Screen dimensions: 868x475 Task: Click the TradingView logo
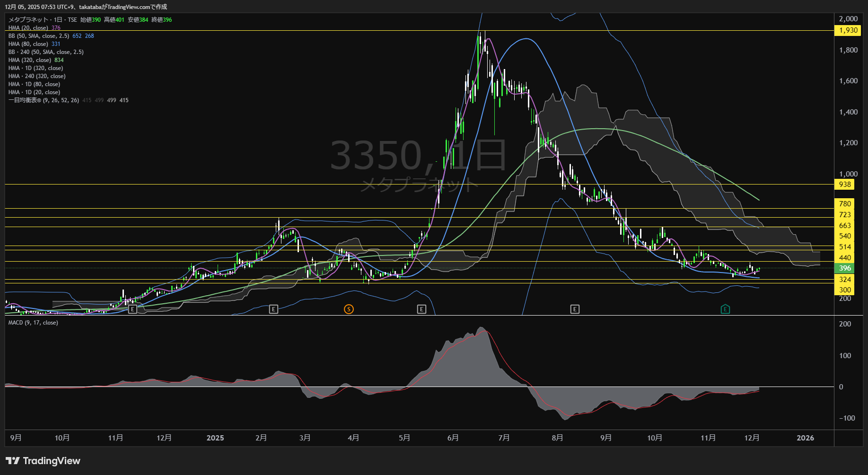point(43,461)
